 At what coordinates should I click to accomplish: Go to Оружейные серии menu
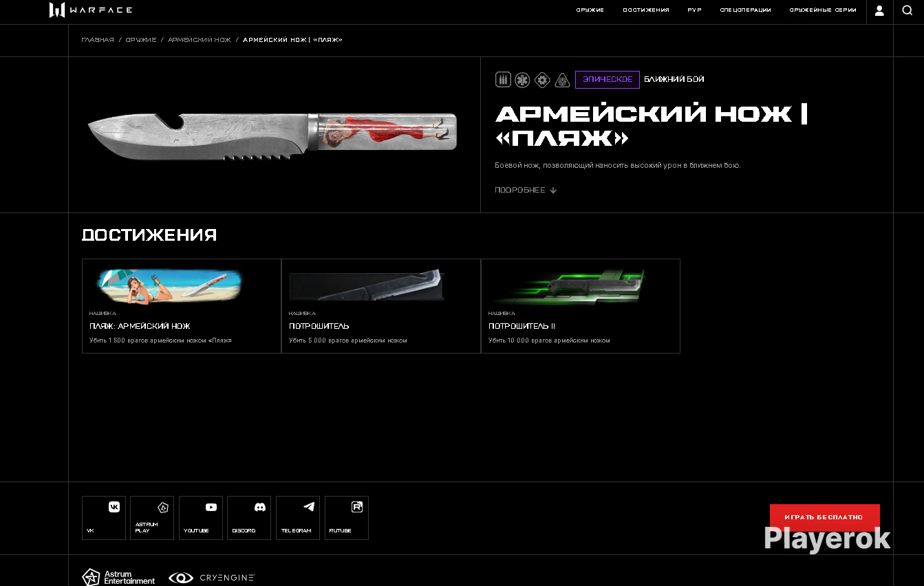click(x=823, y=10)
